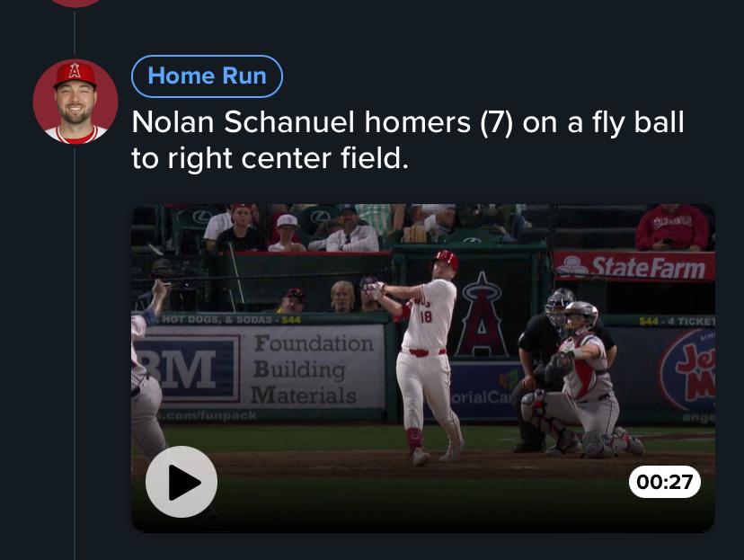Viewport: 744px width, 560px height.
Task: Click the partial red avatar above the timeline
Action: point(75,3)
